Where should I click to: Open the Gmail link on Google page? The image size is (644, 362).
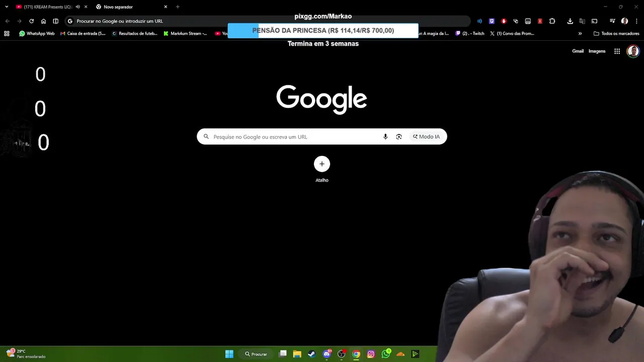coord(578,51)
